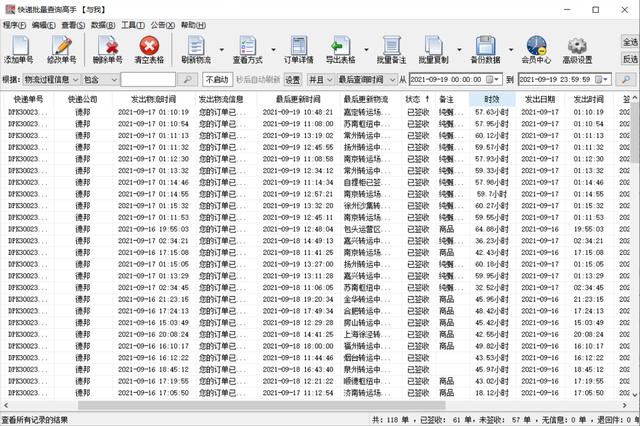Image resolution: width=640 pixels, height=426 pixels.
Task: Expand the 导出表格 dropdown arrow
Action: coord(366,50)
